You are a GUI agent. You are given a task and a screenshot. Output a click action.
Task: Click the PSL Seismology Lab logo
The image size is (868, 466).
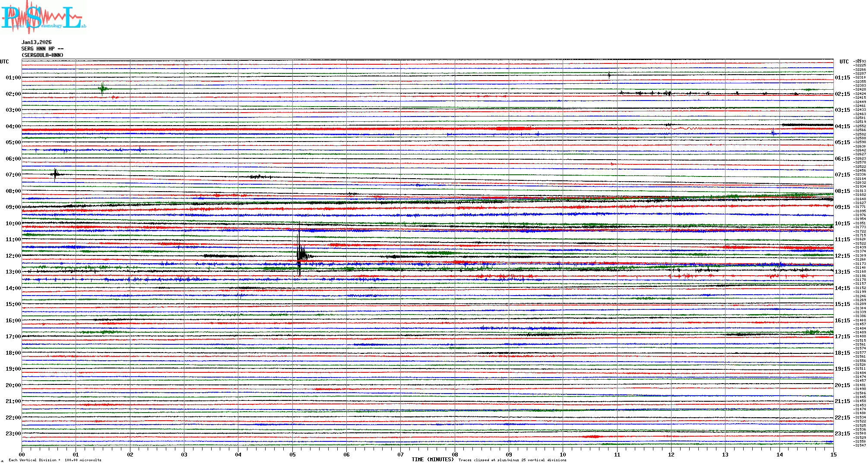click(43, 17)
